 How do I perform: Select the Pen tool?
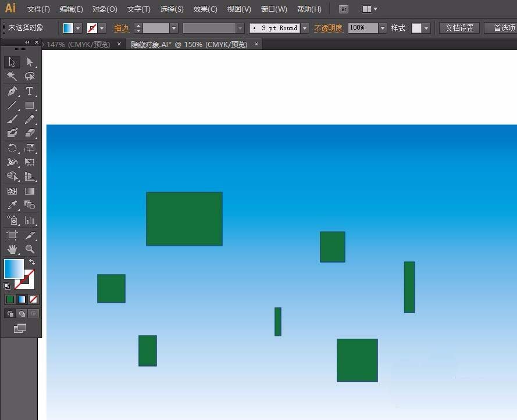tap(12, 91)
